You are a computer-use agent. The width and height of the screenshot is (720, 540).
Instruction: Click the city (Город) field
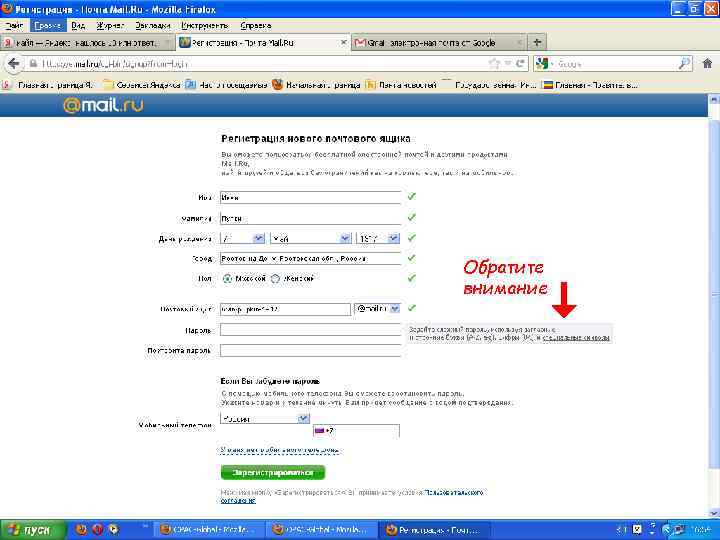tap(310, 259)
